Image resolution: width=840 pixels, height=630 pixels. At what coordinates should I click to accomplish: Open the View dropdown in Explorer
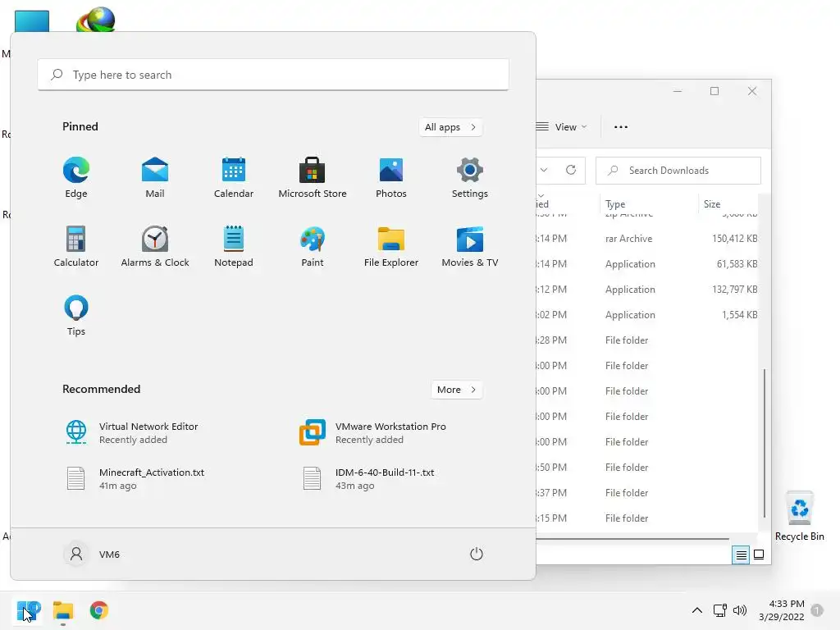[x=561, y=127]
